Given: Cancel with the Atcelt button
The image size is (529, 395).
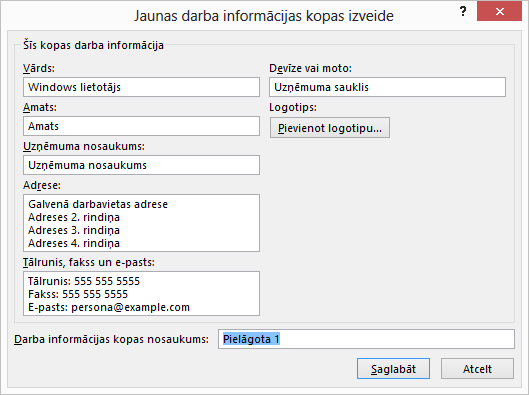Looking at the screenshot, I should click(477, 369).
